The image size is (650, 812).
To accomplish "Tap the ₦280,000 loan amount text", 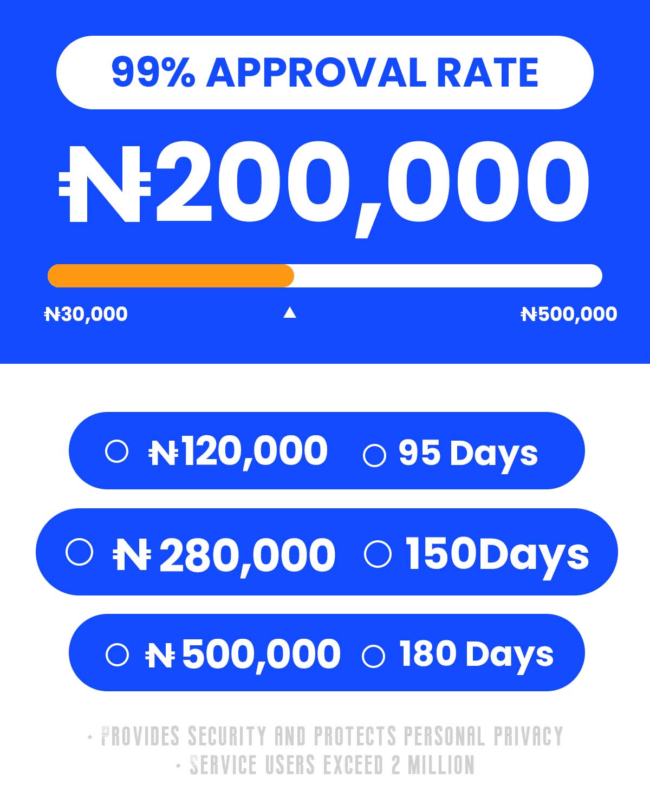I will 224,554.
